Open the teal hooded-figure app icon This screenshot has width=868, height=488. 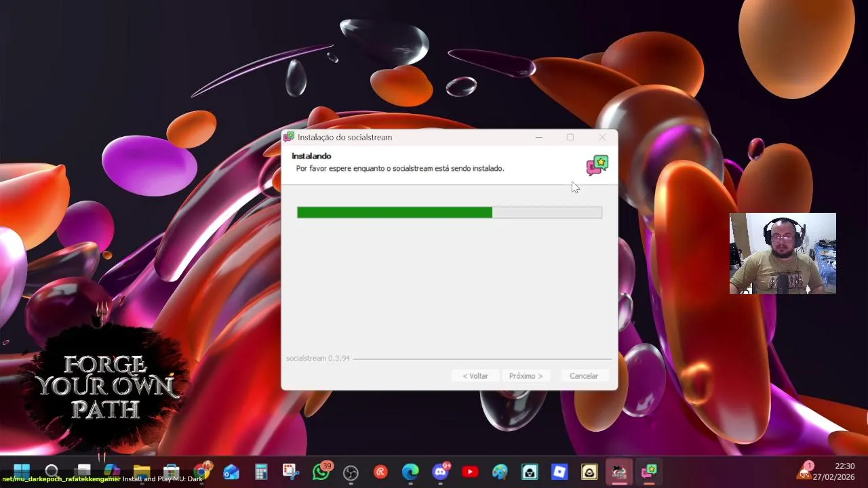[x=530, y=472]
